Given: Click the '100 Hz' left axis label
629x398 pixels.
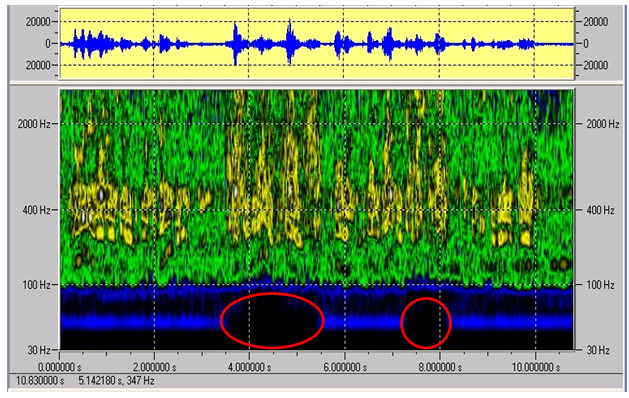Looking at the screenshot, I should [37, 285].
